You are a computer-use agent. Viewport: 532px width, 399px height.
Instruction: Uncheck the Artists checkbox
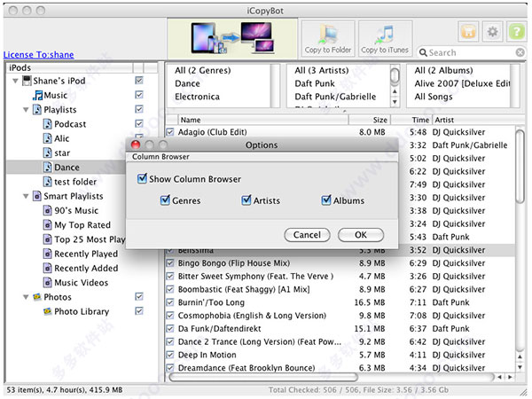click(x=246, y=200)
